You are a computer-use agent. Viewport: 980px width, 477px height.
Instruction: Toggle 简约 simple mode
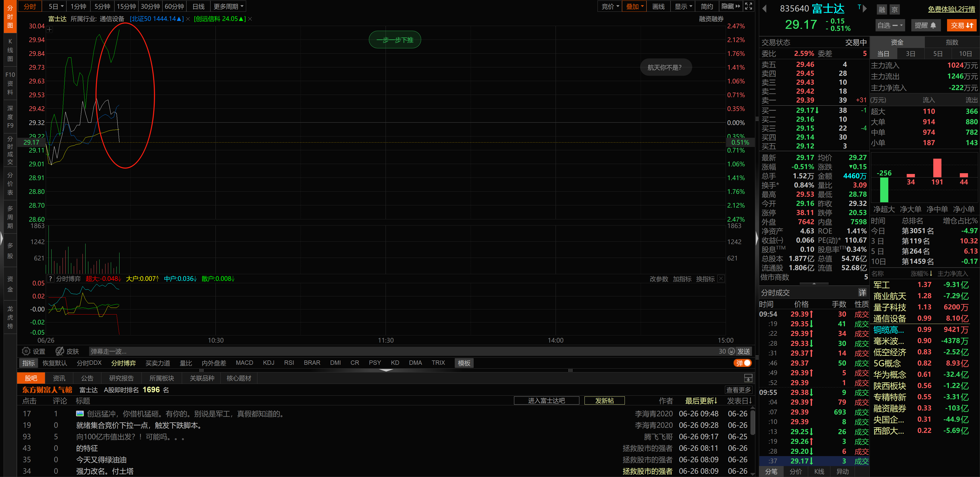pyautogui.click(x=707, y=6)
